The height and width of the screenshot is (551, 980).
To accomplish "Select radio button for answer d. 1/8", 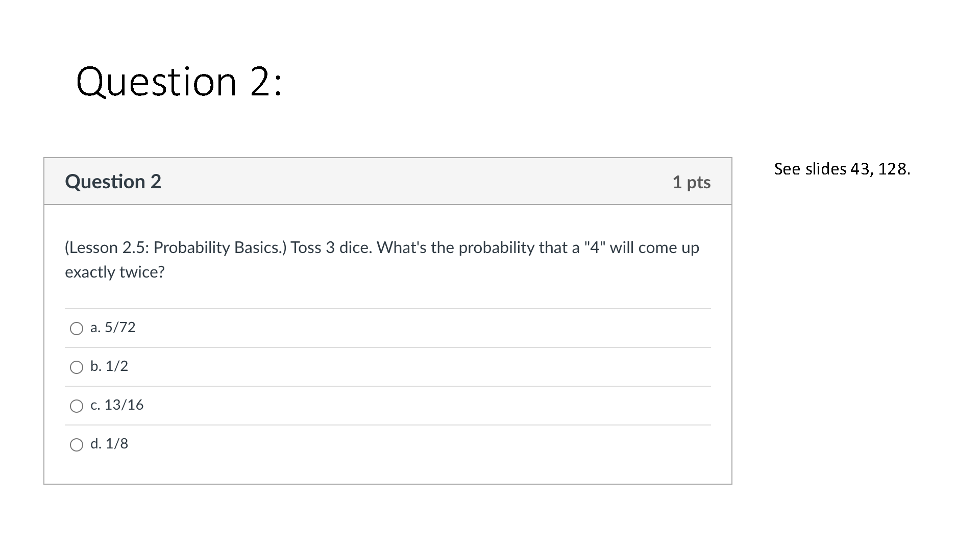I will pyautogui.click(x=77, y=444).
